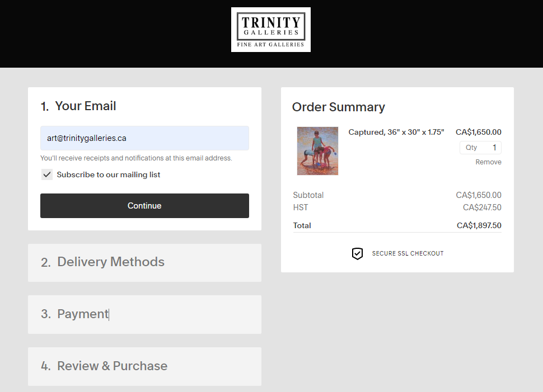The height and width of the screenshot is (392, 543).
Task: Expand the Review & Purchase section
Action: pyautogui.click(x=144, y=366)
